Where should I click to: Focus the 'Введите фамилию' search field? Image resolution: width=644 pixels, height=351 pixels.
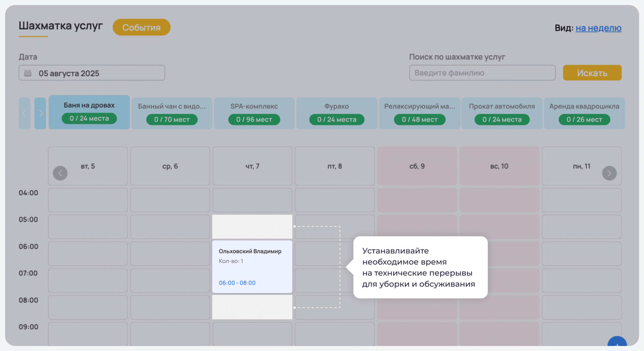(482, 73)
